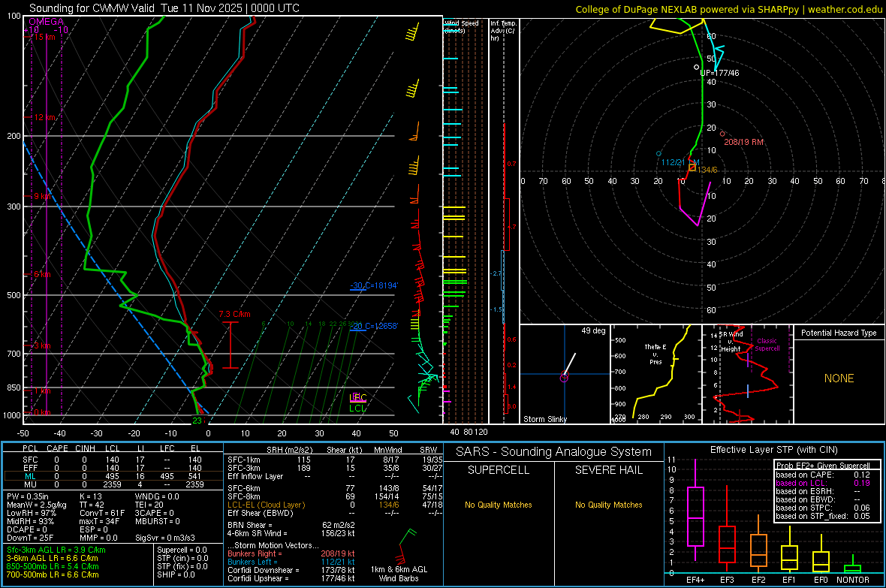Click the green '23' surface value
Viewport: 886px width, 588px height.
[x=197, y=420]
